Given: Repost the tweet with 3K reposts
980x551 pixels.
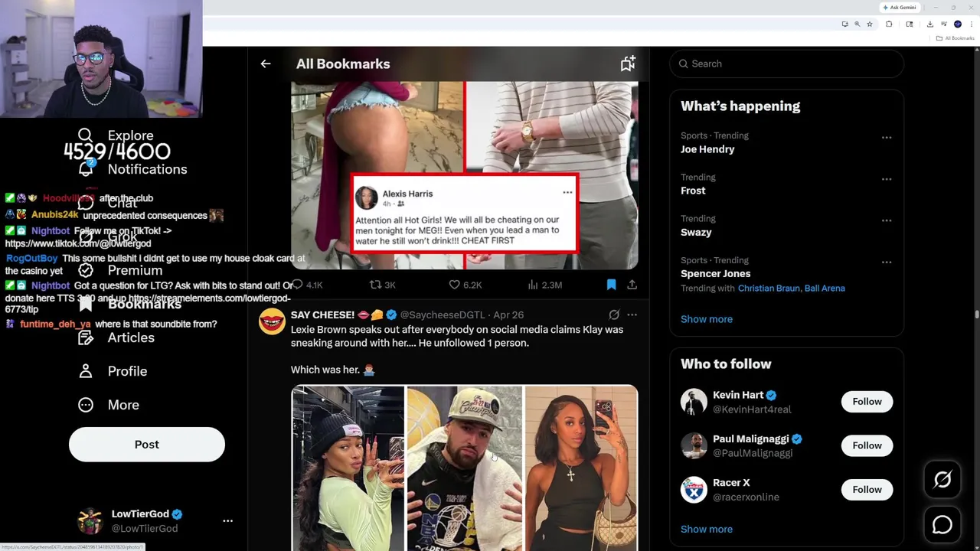Looking at the screenshot, I should (382, 285).
